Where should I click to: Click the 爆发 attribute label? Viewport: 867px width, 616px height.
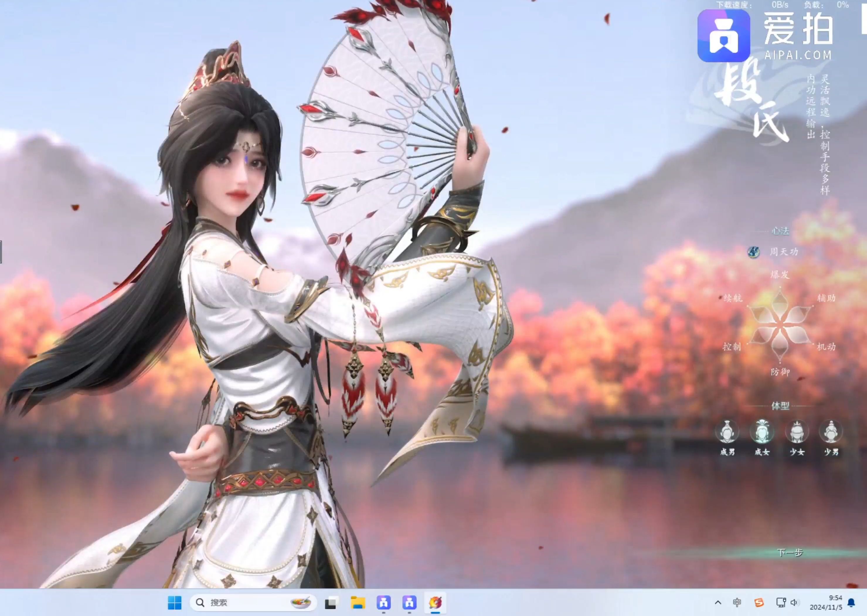[780, 275]
